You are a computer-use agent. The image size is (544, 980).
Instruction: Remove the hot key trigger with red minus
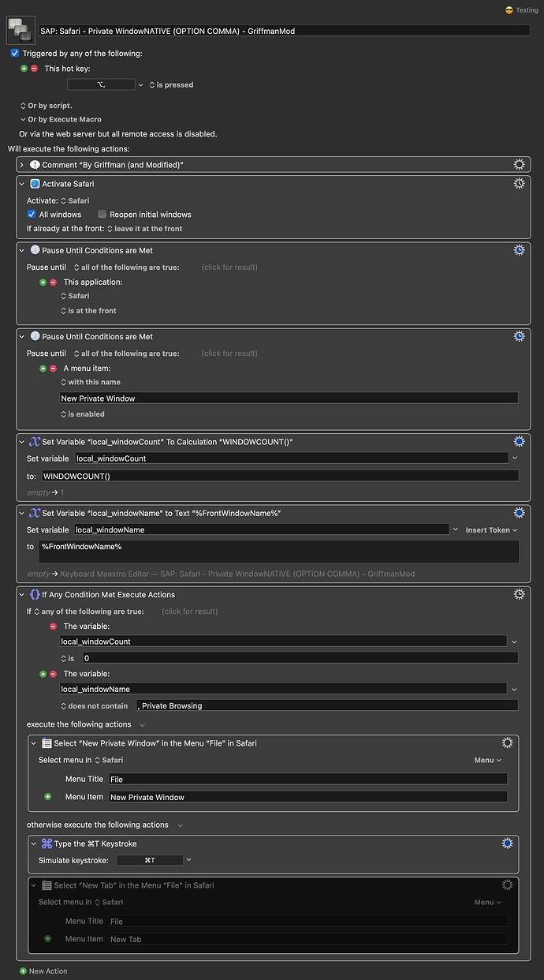tap(34, 69)
